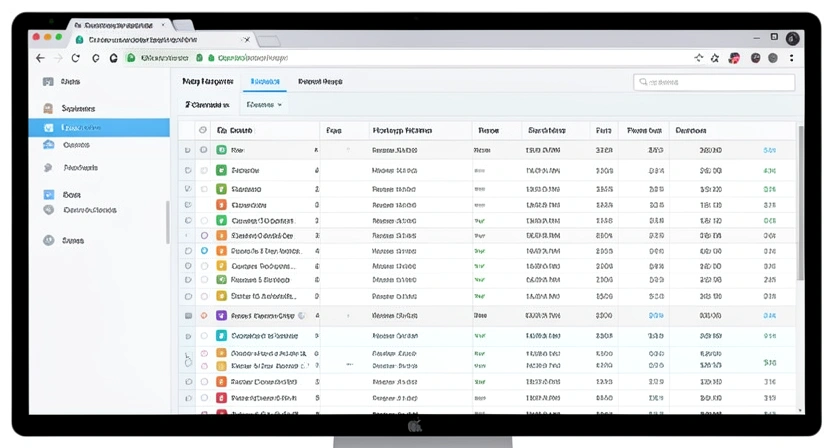
Task: Select the blue filled radio circle in the table
Action: coord(204,251)
